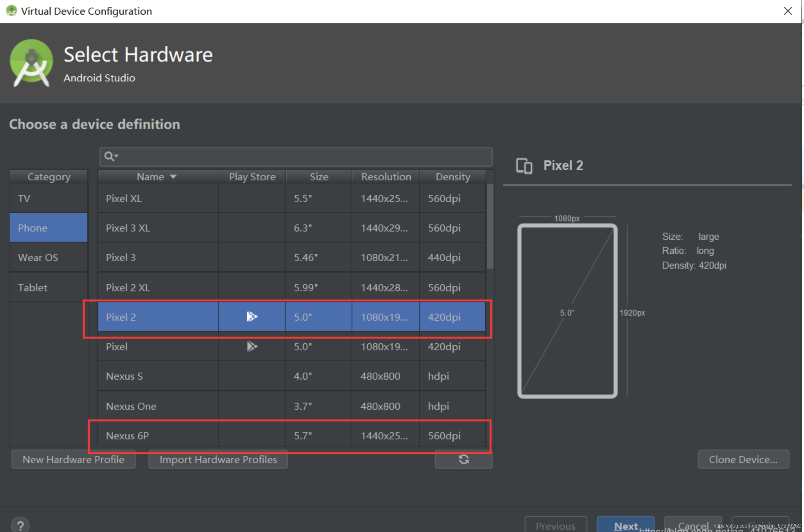Click the 440dpi density cell
804x532 pixels.
tap(453, 258)
